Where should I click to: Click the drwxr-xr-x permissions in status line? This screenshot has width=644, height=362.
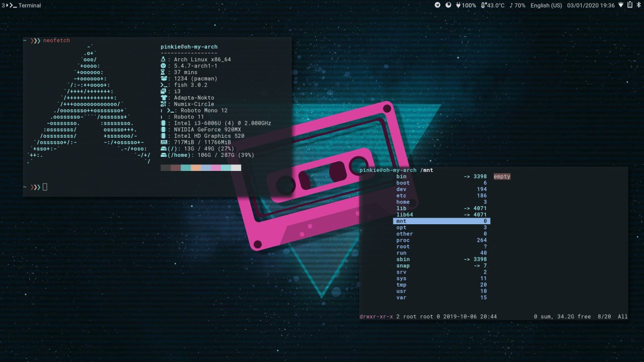(x=376, y=317)
